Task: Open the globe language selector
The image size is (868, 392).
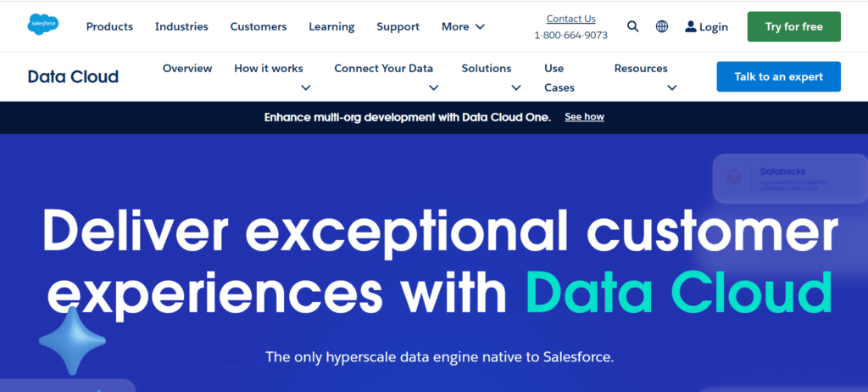Action: 662,26
